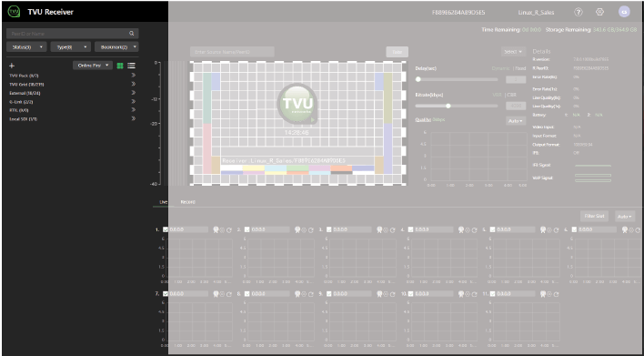Click the Take button

pos(397,52)
